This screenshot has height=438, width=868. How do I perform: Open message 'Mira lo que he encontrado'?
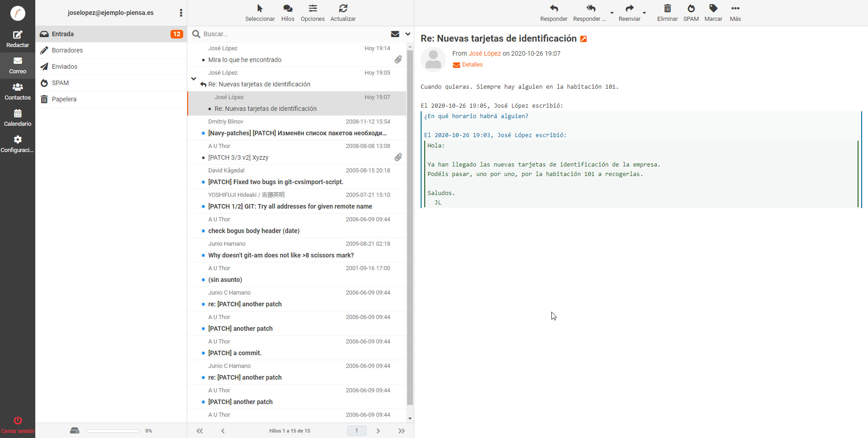pos(297,54)
